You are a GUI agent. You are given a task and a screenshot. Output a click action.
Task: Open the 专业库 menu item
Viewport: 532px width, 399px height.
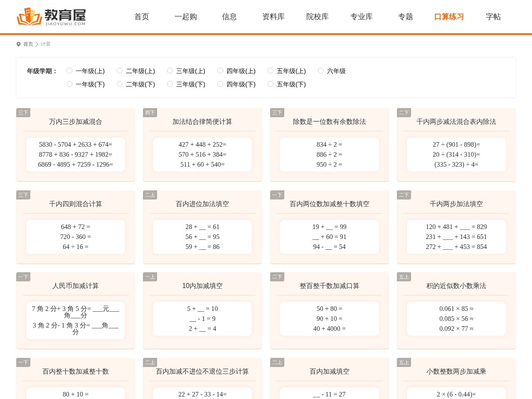coord(362,17)
